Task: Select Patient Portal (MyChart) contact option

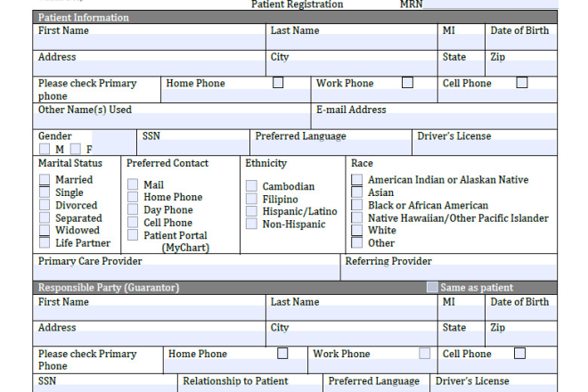Action: (133, 235)
